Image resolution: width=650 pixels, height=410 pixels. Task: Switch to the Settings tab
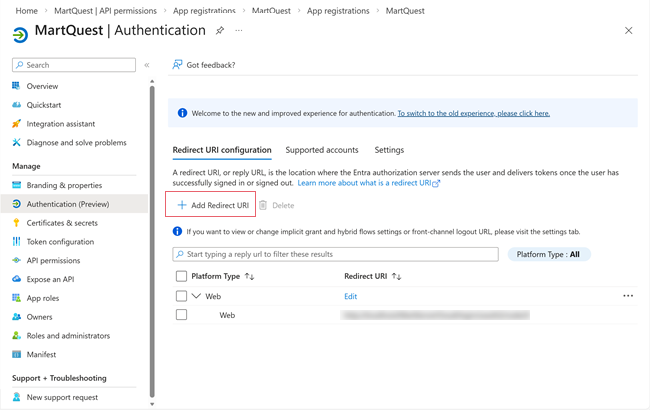coord(389,150)
